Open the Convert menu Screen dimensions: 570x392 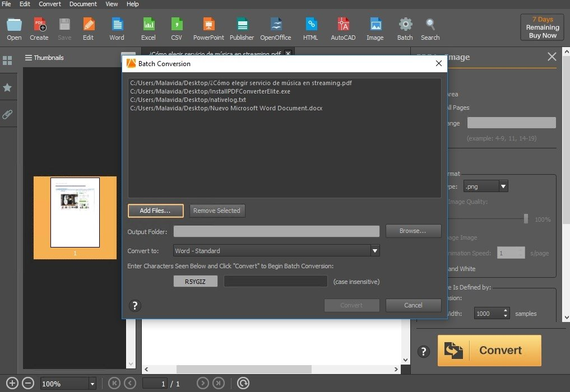click(50, 4)
